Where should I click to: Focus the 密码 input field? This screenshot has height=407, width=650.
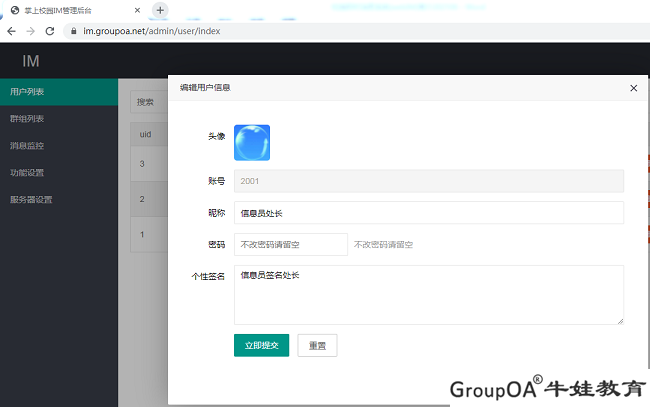[x=291, y=245]
